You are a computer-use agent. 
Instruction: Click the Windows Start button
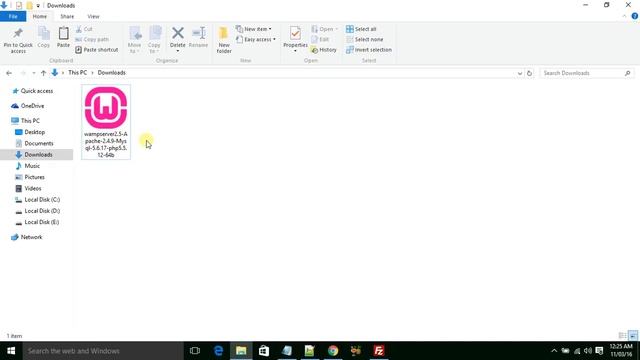(x=11, y=351)
